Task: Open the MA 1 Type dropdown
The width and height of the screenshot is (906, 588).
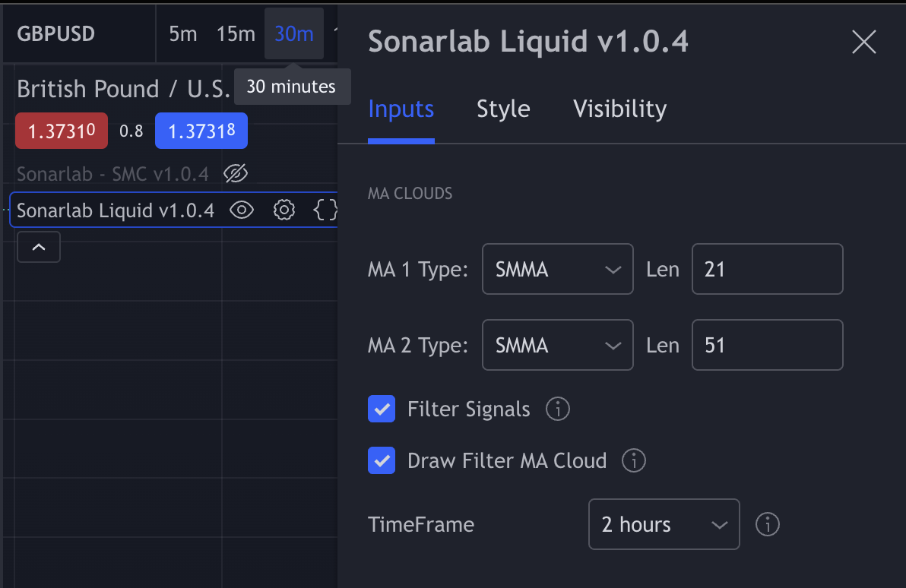Action: point(558,269)
